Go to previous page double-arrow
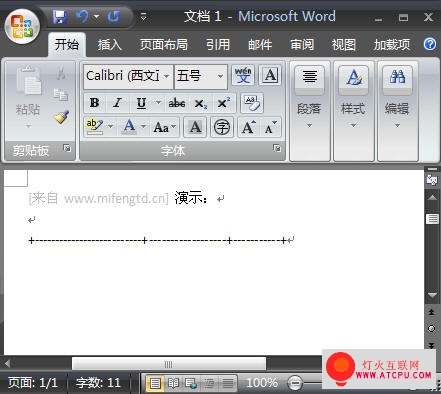 (x=431, y=312)
